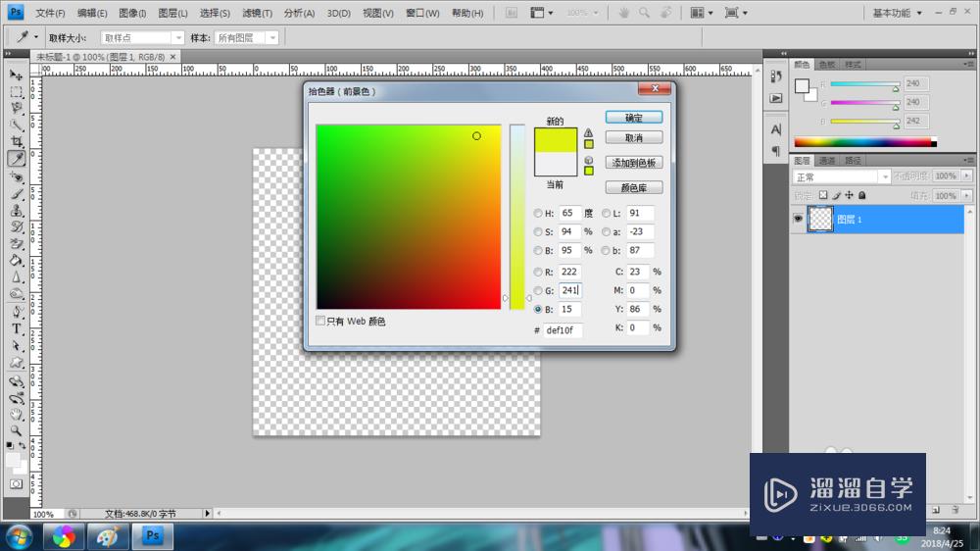Open the 滤镜(T) menu

(x=255, y=14)
